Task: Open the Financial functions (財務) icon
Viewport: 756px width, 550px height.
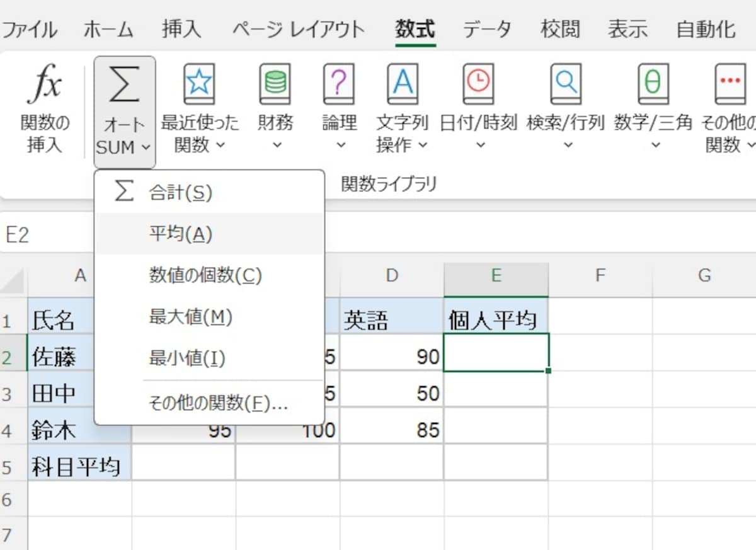Action: click(275, 82)
